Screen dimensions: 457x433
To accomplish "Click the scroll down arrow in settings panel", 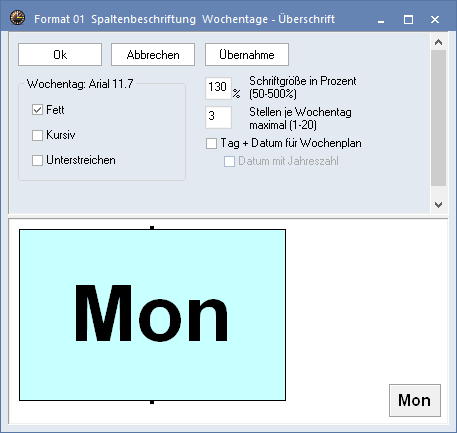I will 438,204.
